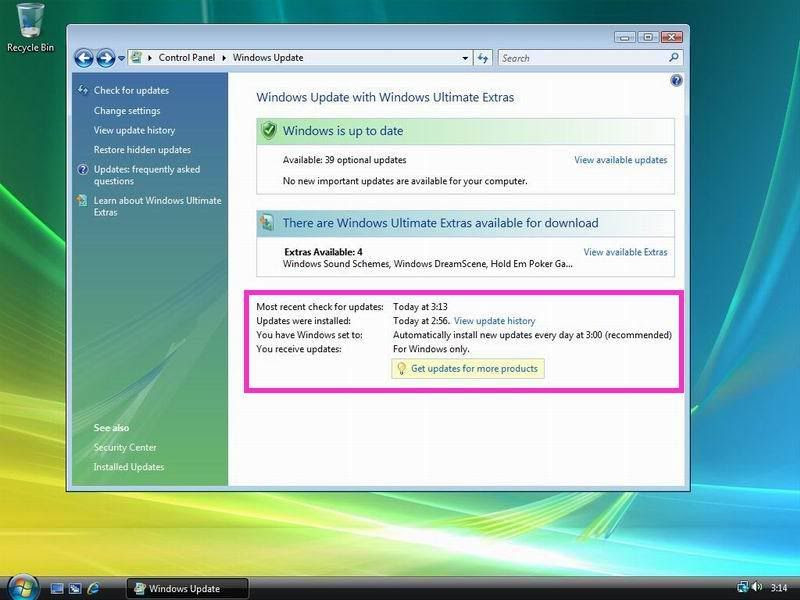Click Switch between windows quick launch icon
800x600 pixels.
tap(75, 588)
